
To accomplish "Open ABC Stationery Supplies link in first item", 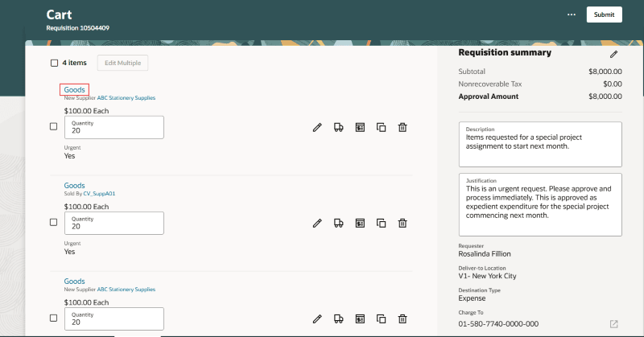I will pyautogui.click(x=126, y=97).
